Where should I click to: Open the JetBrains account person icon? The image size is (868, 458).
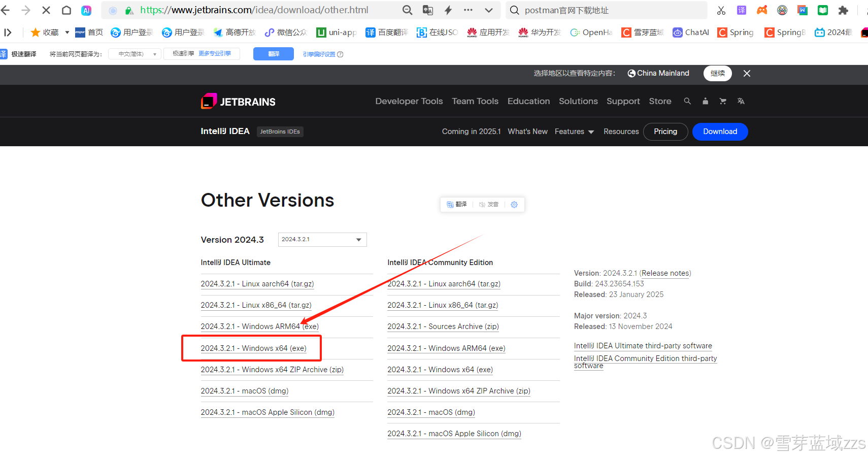(705, 101)
